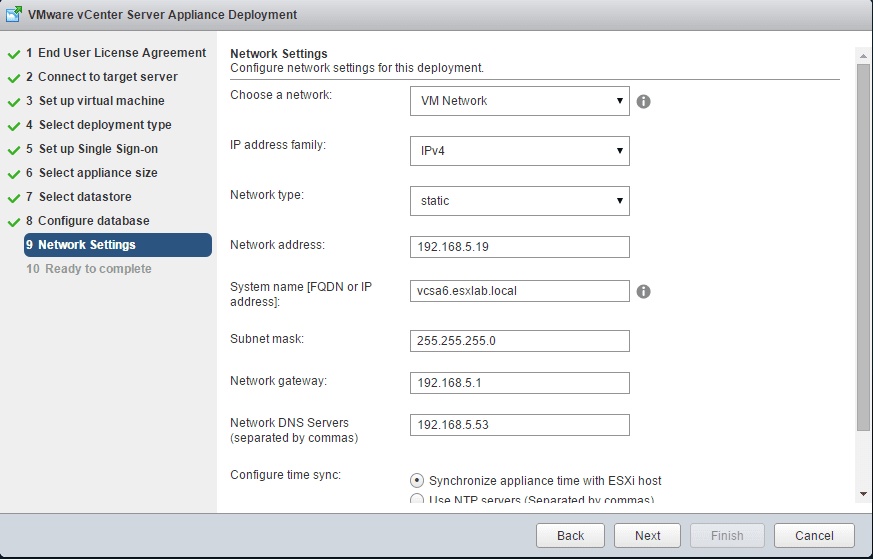Open the Connect to target server step

point(107,77)
